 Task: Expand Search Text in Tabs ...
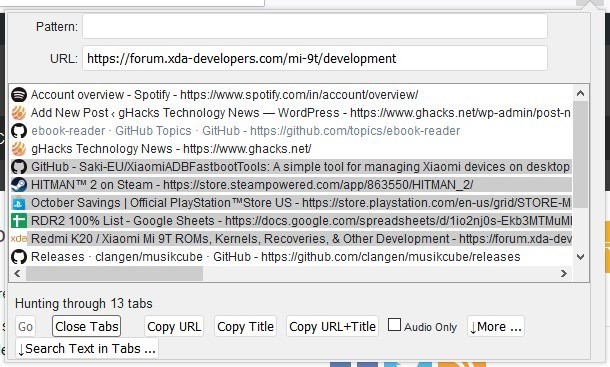[x=87, y=348]
